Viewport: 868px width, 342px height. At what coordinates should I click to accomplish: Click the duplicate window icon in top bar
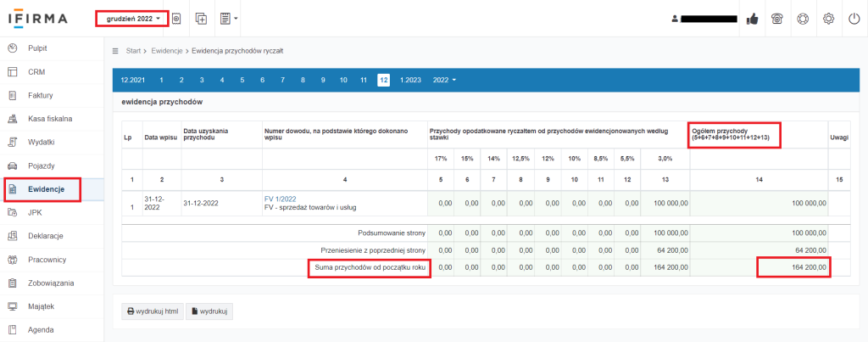point(201,18)
